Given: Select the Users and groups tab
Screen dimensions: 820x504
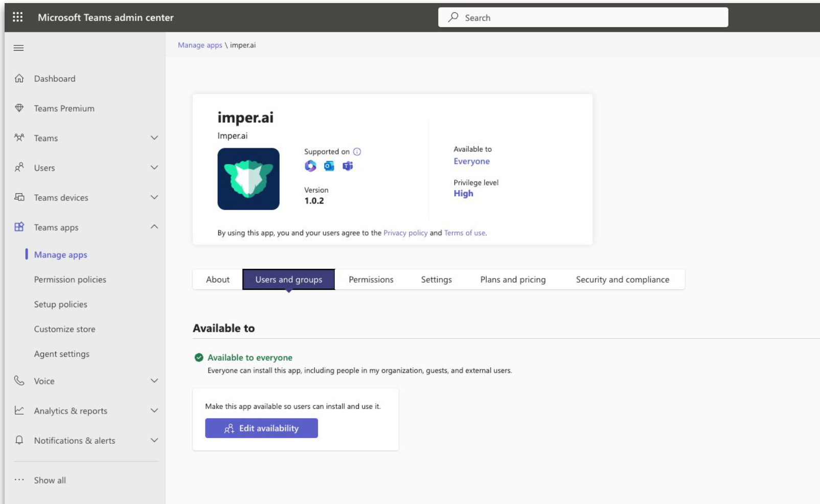Looking at the screenshot, I should (x=289, y=280).
